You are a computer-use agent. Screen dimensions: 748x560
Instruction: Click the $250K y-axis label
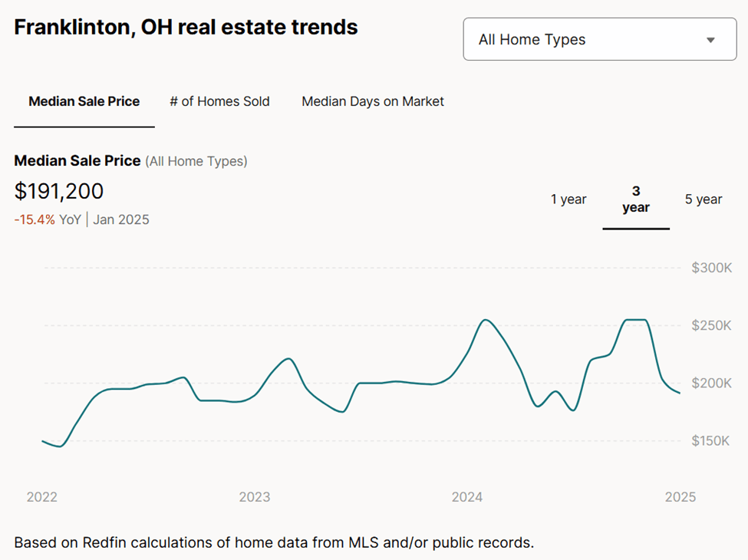(x=711, y=325)
